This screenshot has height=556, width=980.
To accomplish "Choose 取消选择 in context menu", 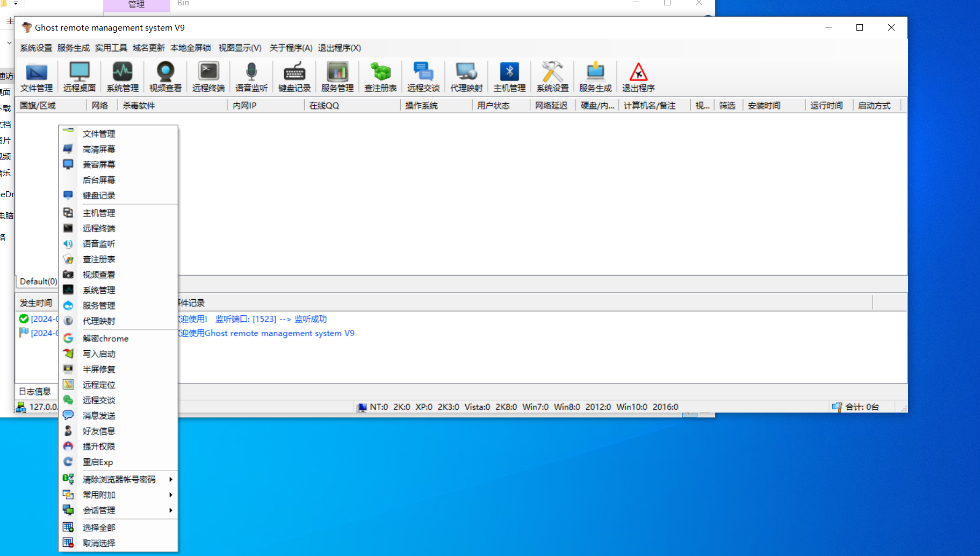I will 118,543.
